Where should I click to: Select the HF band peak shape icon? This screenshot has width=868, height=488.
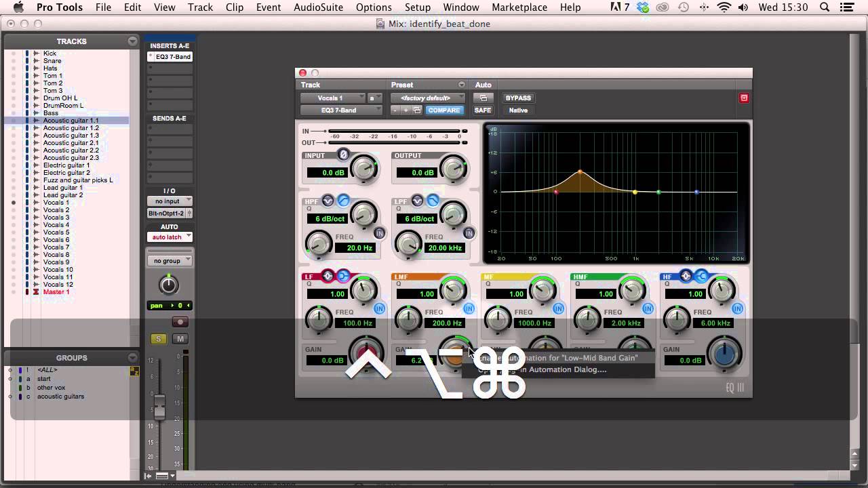click(686, 276)
